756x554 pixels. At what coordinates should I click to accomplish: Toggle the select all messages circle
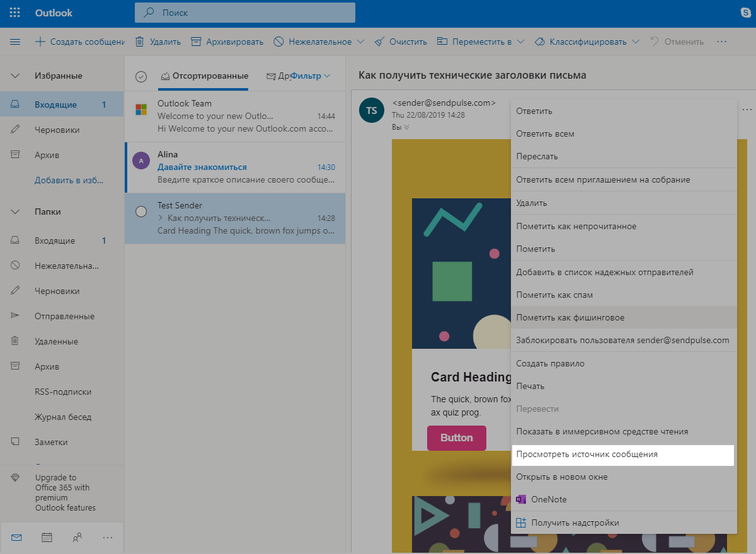click(141, 76)
